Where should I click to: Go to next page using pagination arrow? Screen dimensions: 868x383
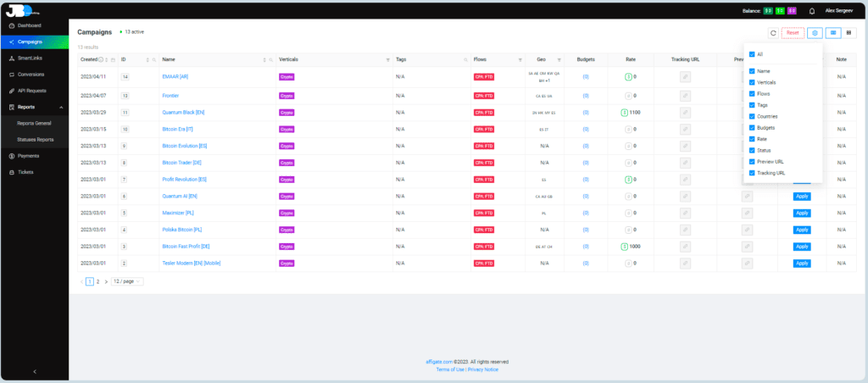coord(106,280)
